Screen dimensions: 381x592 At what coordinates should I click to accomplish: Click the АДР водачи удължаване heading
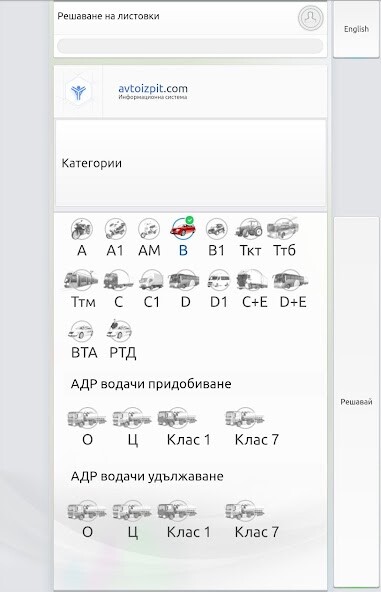coord(147,476)
